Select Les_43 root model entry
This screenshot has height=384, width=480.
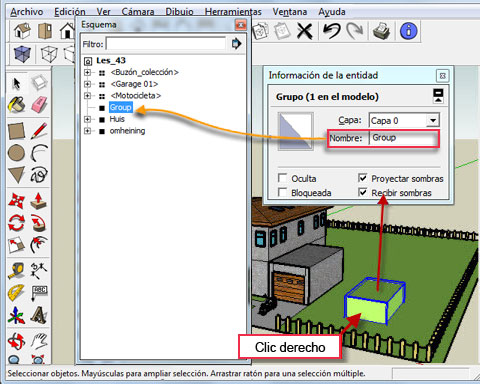111,61
